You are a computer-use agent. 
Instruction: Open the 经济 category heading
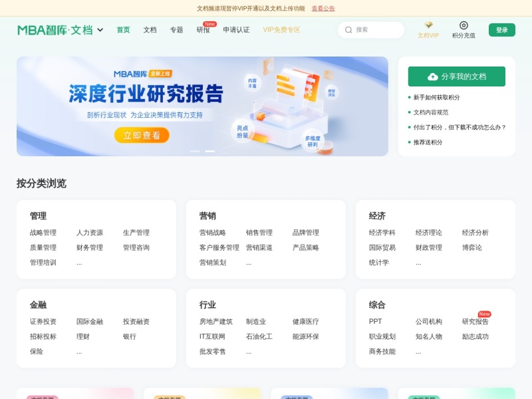tap(377, 215)
